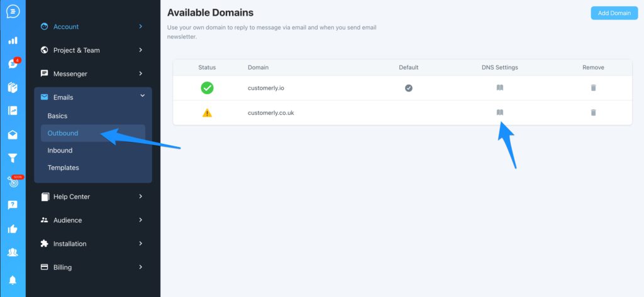This screenshot has width=644, height=297.
Task: Click the Account avatar icon
Action: tap(45, 26)
